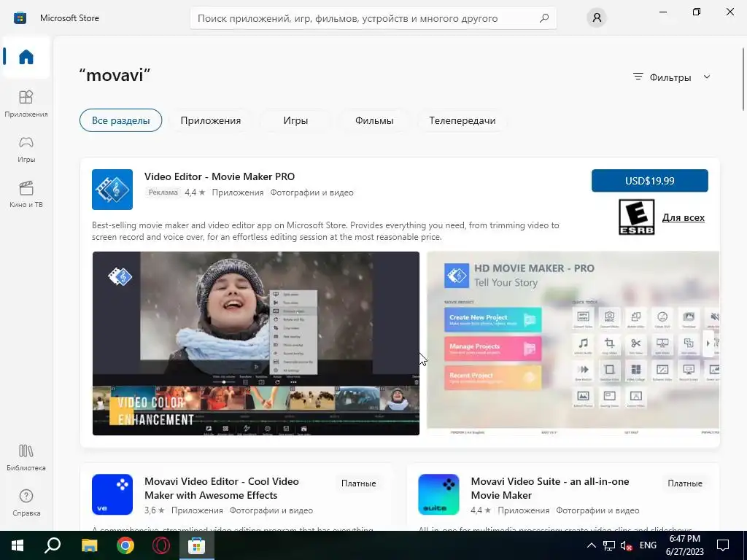Open Video Color Enhancement screenshot
The width and height of the screenshot is (747, 560).
(256, 343)
